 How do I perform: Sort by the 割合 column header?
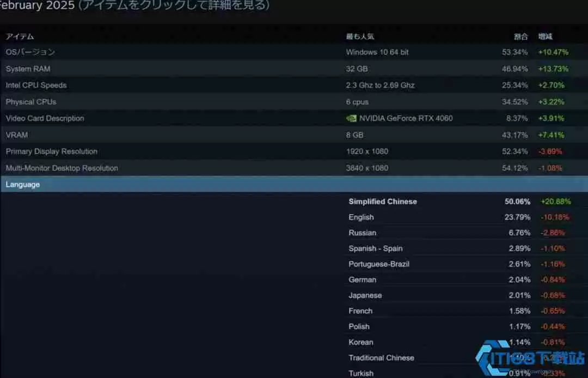click(x=520, y=36)
